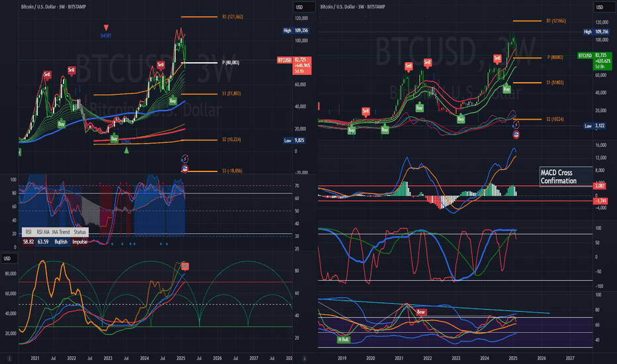This screenshot has height=364, width=617.
Task: Select the Buy label near late 2024 on left chart
Action: coord(173,101)
